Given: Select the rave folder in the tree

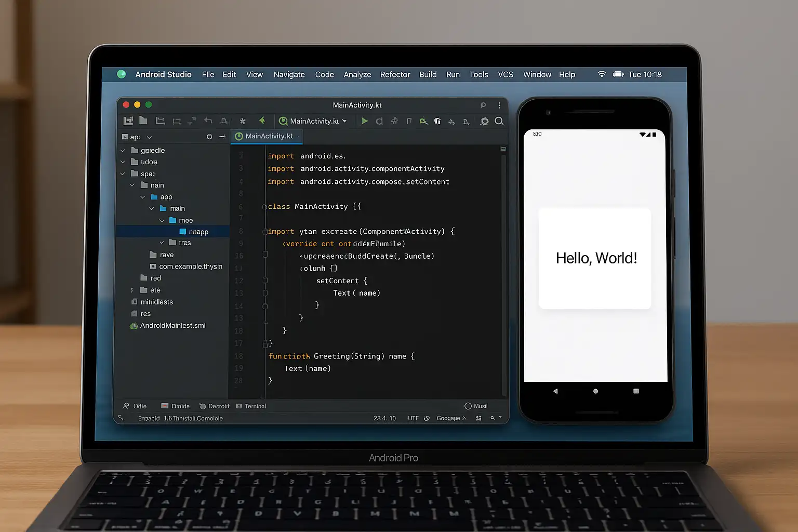Looking at the screenshot, I should [162, 255].
